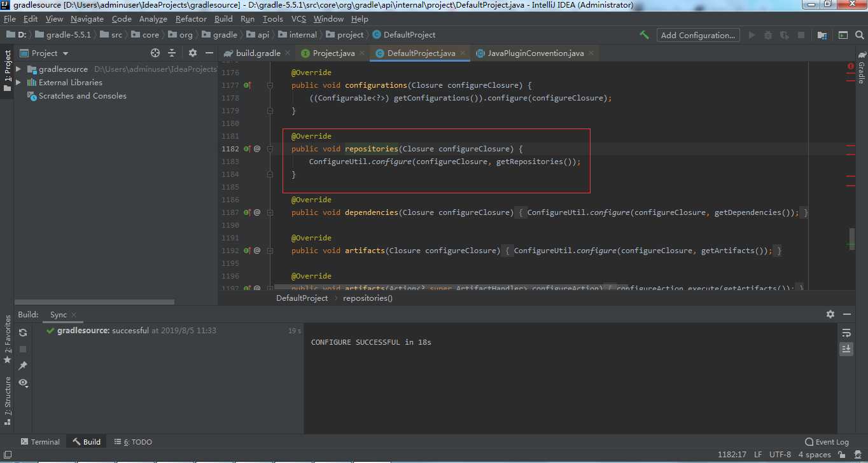This screenshot has height=463, width=868.
Task: Click the Stop icon in Build panel
Action: click(x=23, y=349)
